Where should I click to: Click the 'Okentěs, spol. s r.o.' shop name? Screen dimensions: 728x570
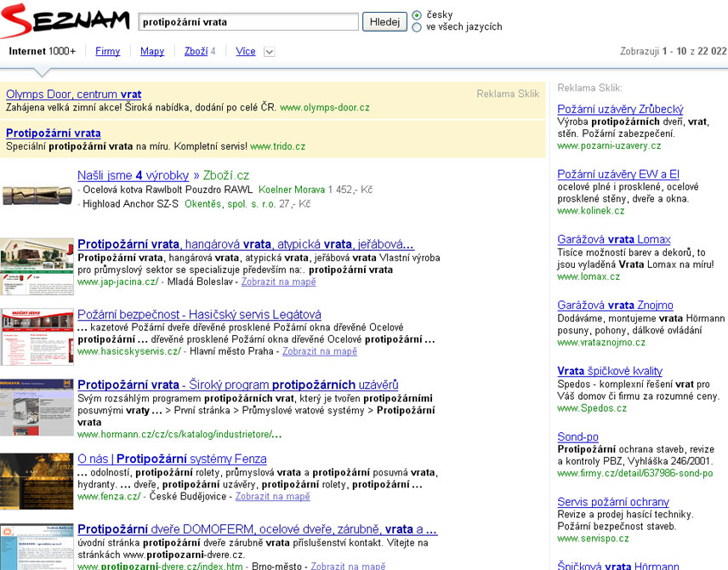230,204
